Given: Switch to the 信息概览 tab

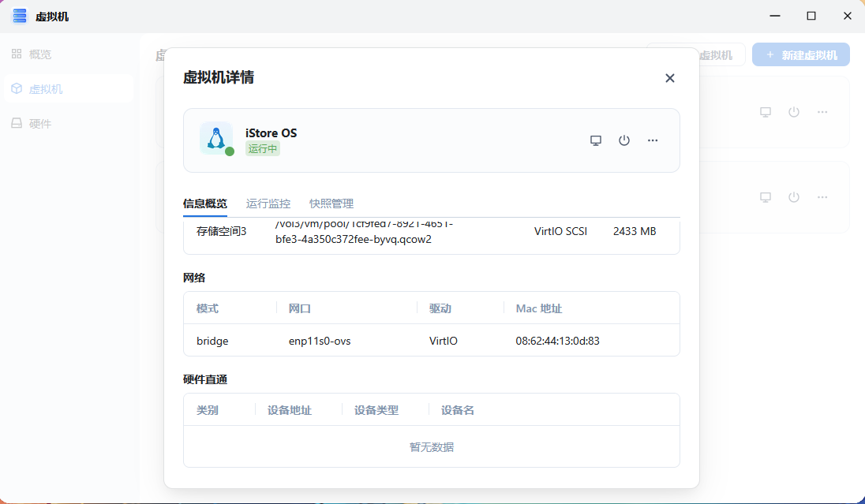Looking at the screenshot, I should click(x=204, y=203).
